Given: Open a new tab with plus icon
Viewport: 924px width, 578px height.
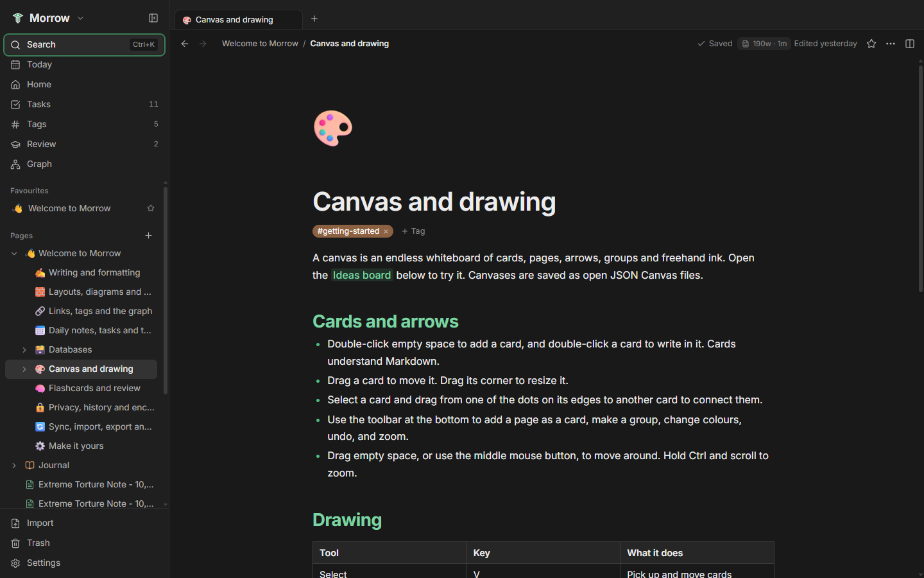Looking at the screenshot, I should (x=314, y=19).
